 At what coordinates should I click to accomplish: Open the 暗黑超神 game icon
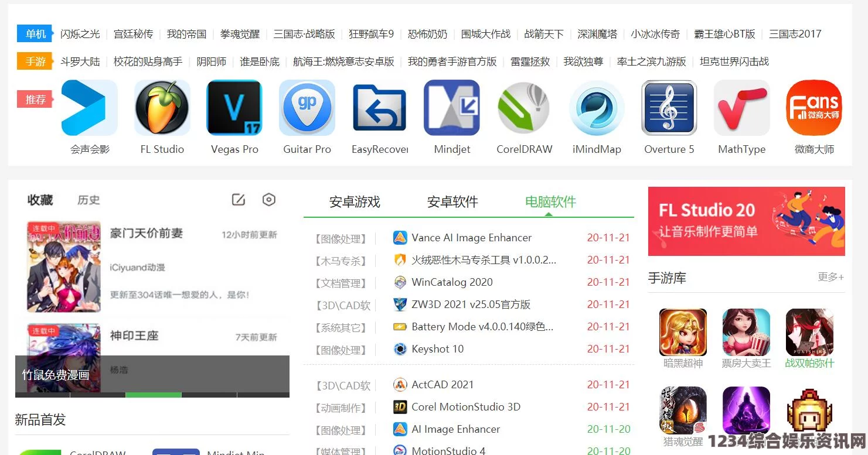click(x=683, y=332)
